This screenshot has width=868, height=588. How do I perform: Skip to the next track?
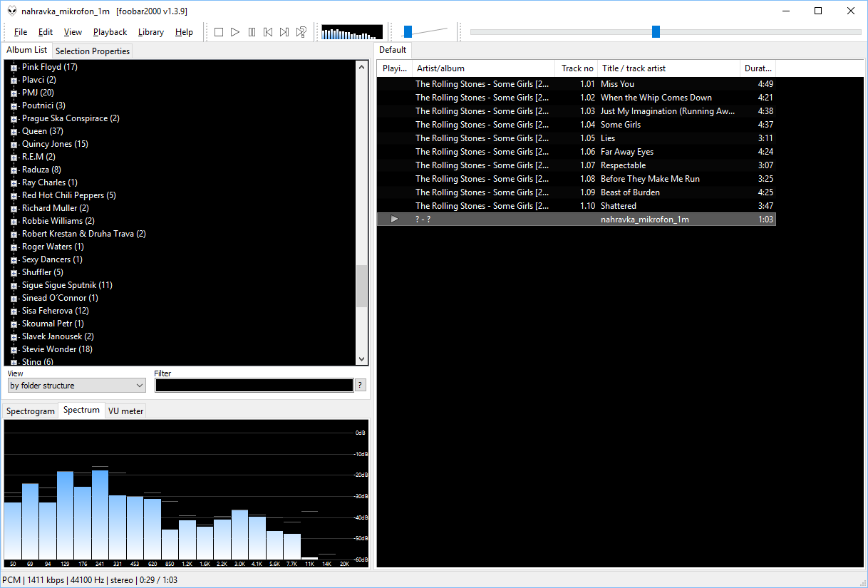(284, 32)
